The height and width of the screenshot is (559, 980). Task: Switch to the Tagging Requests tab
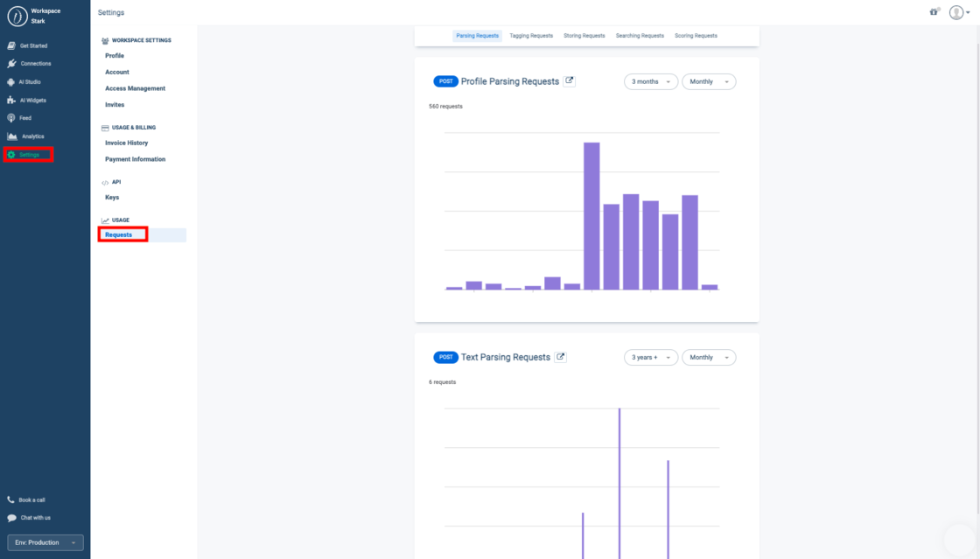pyautogui.click(x=530, y=35)
